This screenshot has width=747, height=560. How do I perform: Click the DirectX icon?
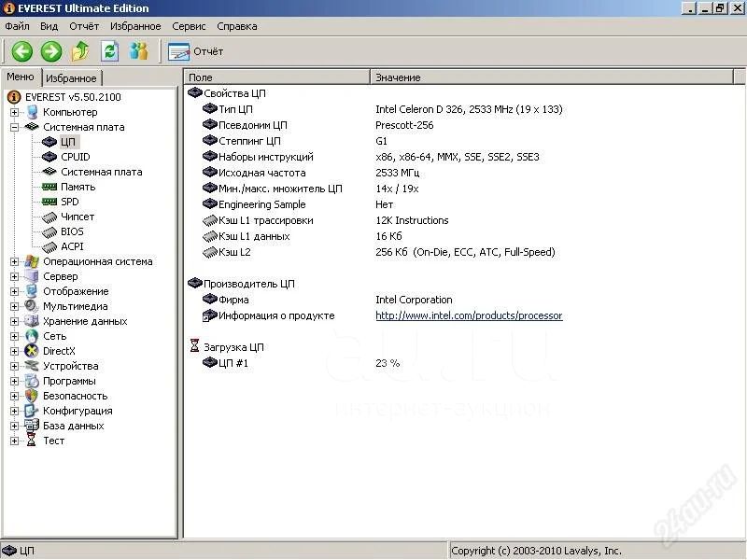tap(32, 351)
